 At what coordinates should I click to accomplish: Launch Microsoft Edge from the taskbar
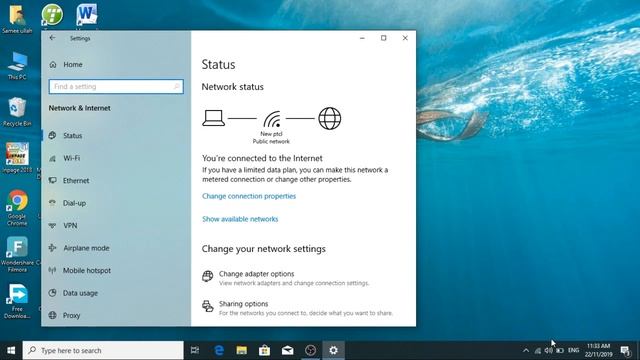(219, 350)
